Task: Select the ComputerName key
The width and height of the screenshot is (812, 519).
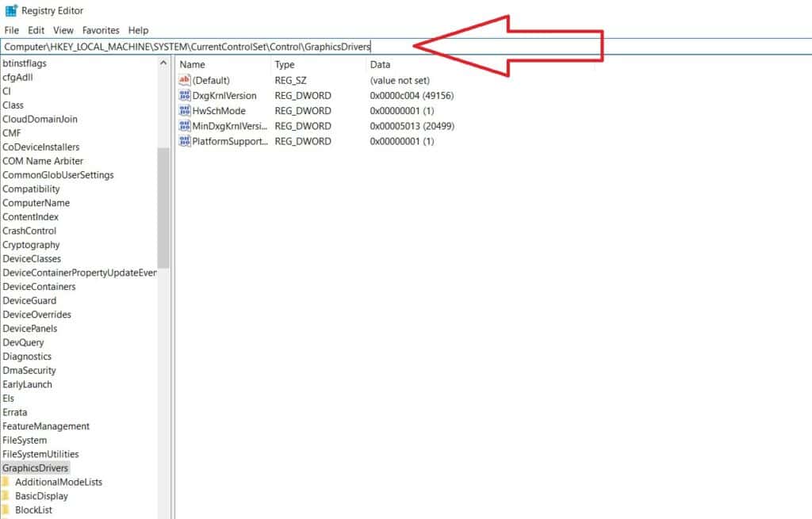Action: click(x=36, y=203)
